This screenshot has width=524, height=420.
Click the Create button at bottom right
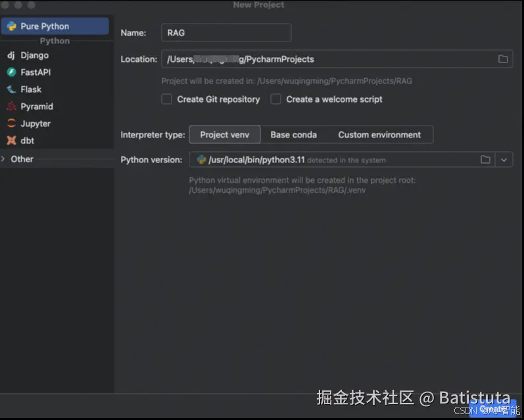492,408
